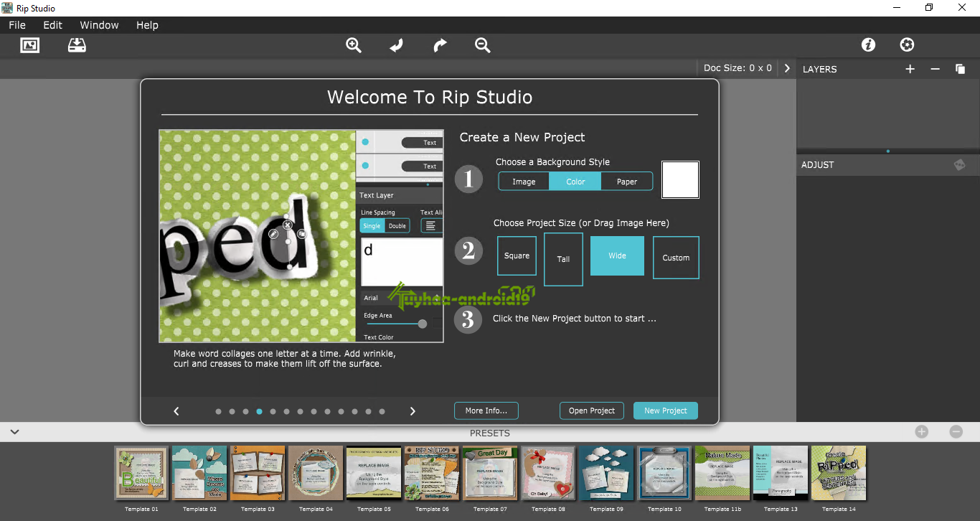This screenshot has height=521, width=980.
Task: Choose the Wide project size
Action: 617,255
